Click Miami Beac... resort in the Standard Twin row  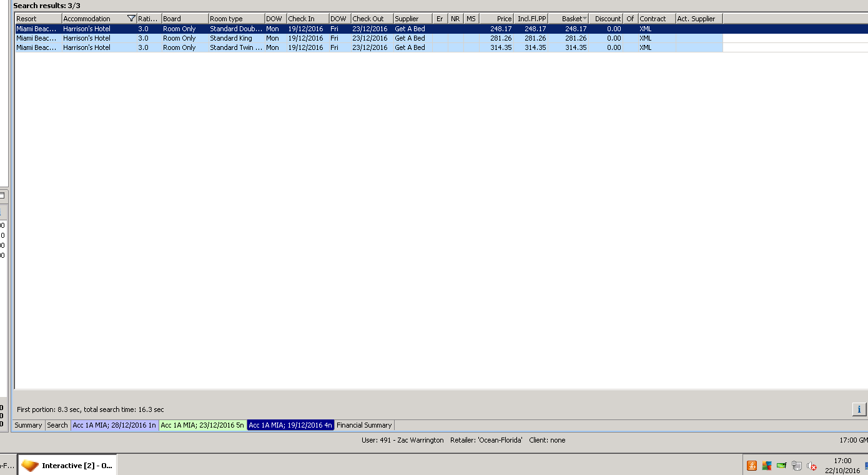click(x=38, y=47)
